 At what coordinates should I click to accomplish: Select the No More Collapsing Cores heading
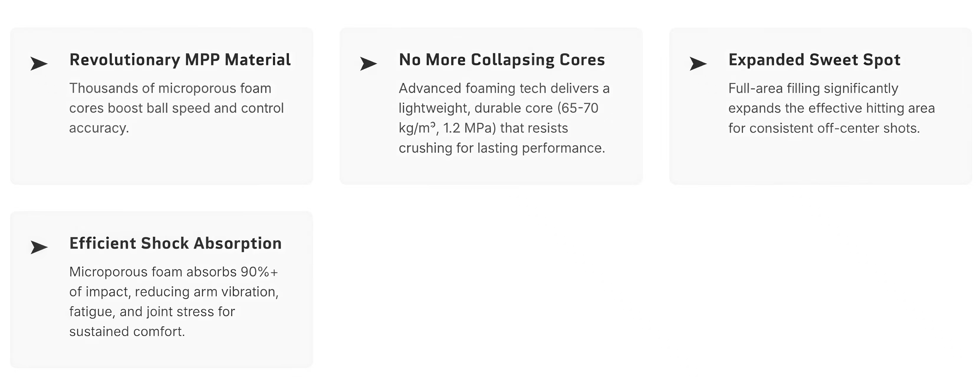tap(502, 60)
